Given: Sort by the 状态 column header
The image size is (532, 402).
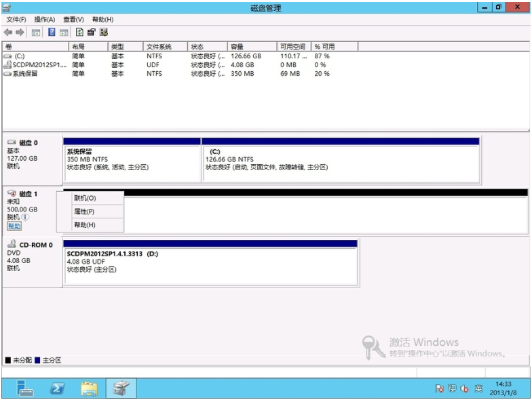Looking at the screenshot, I should click(208, 46).
